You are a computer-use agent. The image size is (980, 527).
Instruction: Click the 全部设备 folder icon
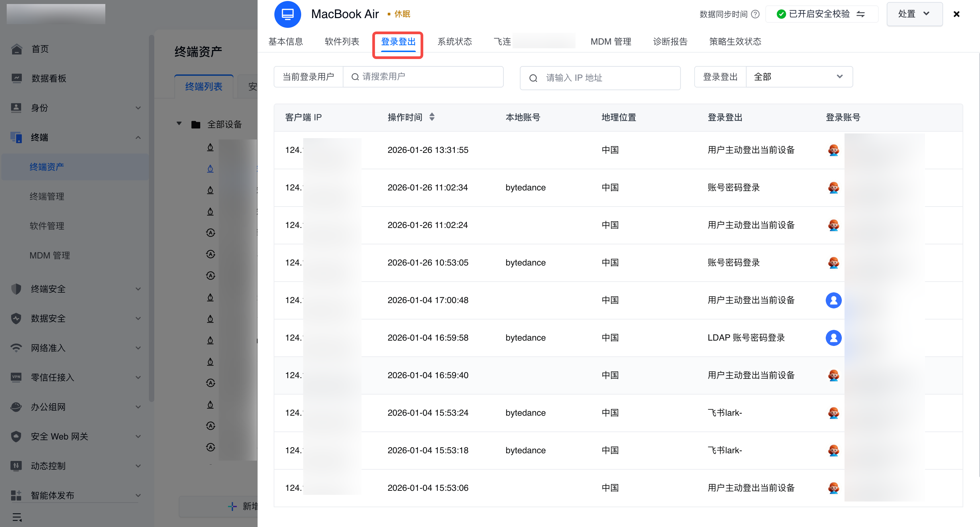[x=196, y=124]
